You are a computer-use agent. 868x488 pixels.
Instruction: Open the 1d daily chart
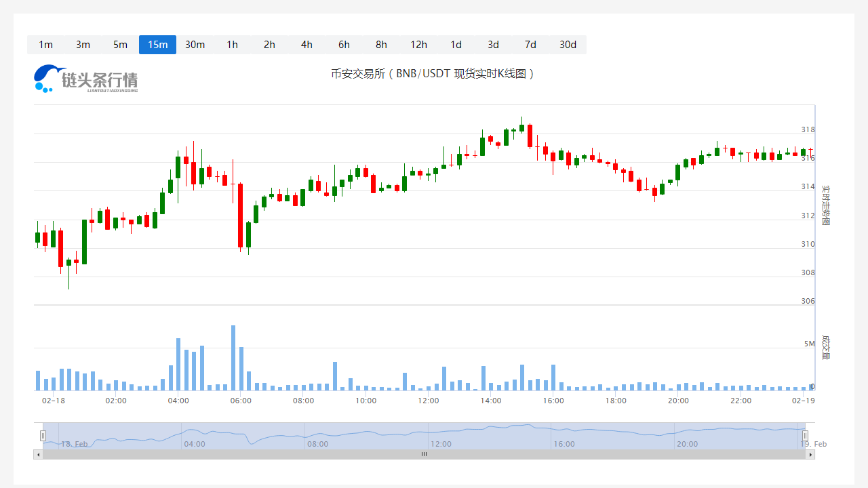coord(456,45)
